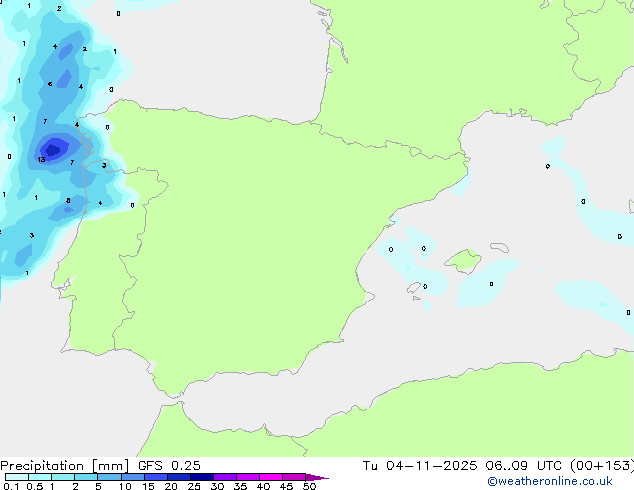Click the dark blue precipitation core off Galicia
The image size is (634, 490).
tap(53, 150)
